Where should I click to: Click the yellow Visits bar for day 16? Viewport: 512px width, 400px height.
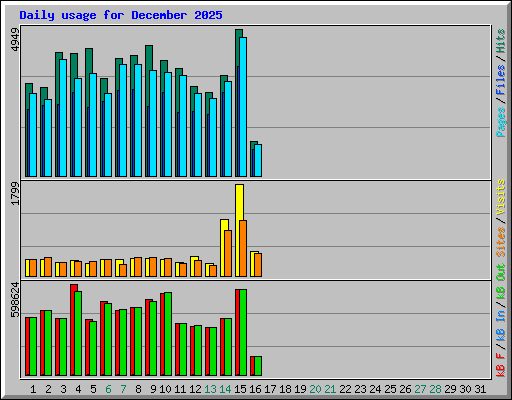pyautogui.click(x=252, y=264)
